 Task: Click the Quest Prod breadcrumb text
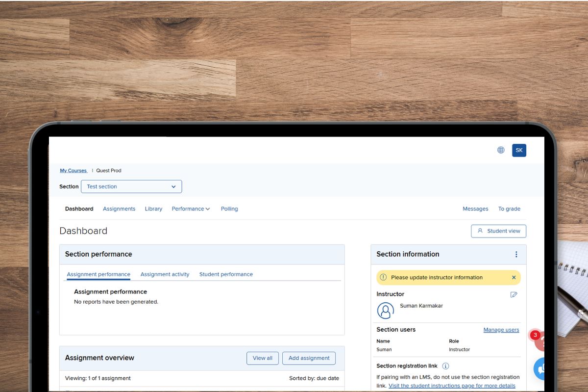(x=109, y=171)
